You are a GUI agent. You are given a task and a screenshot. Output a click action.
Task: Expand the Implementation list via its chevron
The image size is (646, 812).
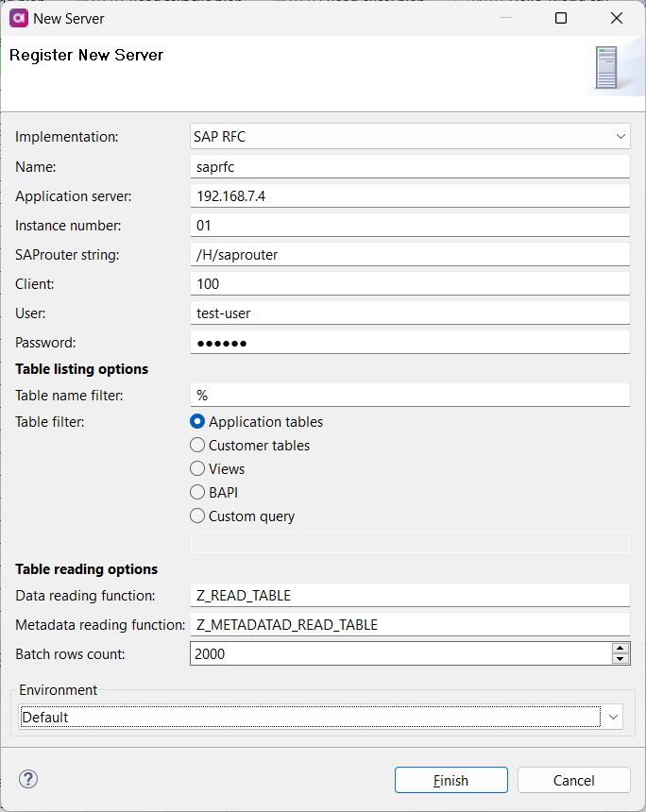click(620, 136)
